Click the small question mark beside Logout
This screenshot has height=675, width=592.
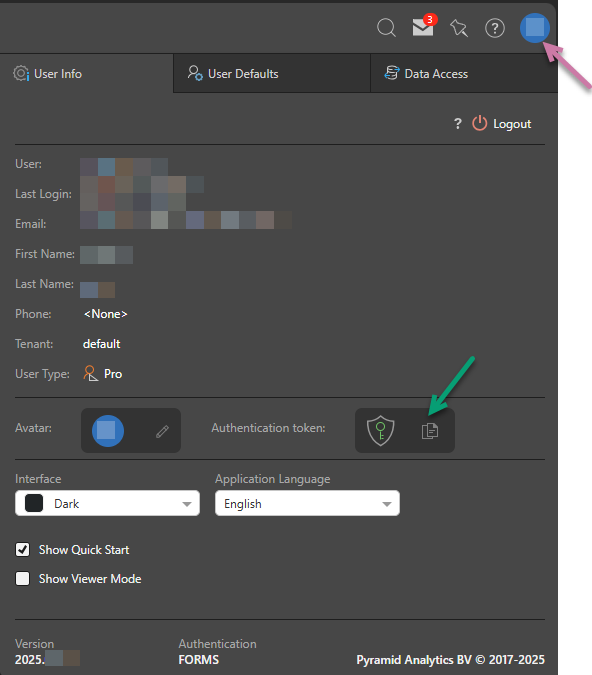[458, 124]
